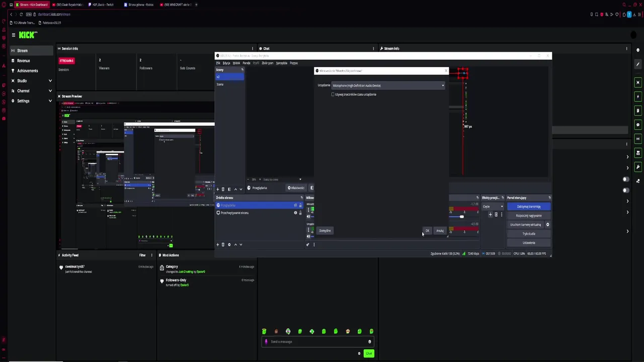Open the Edycja menu in OBS
The height and width of the screenshot is (362, 644).
[226, 63]
